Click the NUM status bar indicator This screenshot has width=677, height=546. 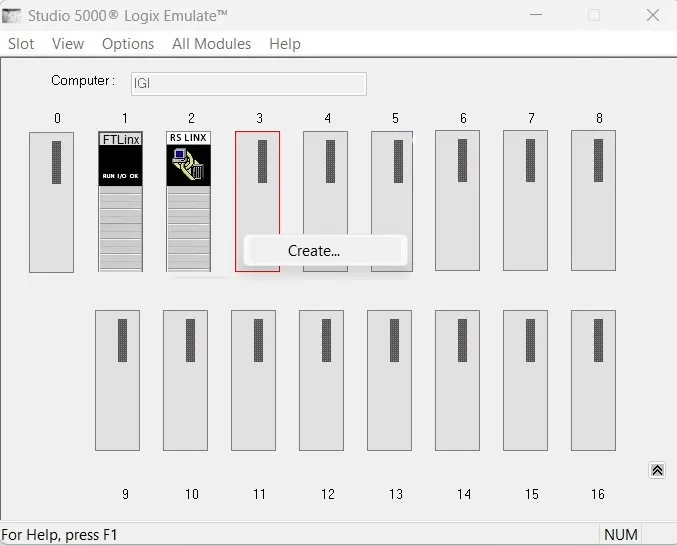pos(620,535)
